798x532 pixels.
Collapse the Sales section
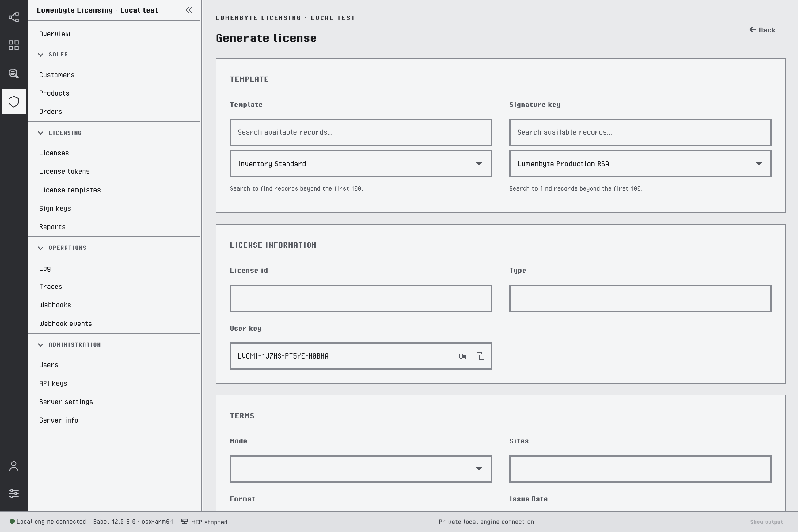click(x=40, y=55)
